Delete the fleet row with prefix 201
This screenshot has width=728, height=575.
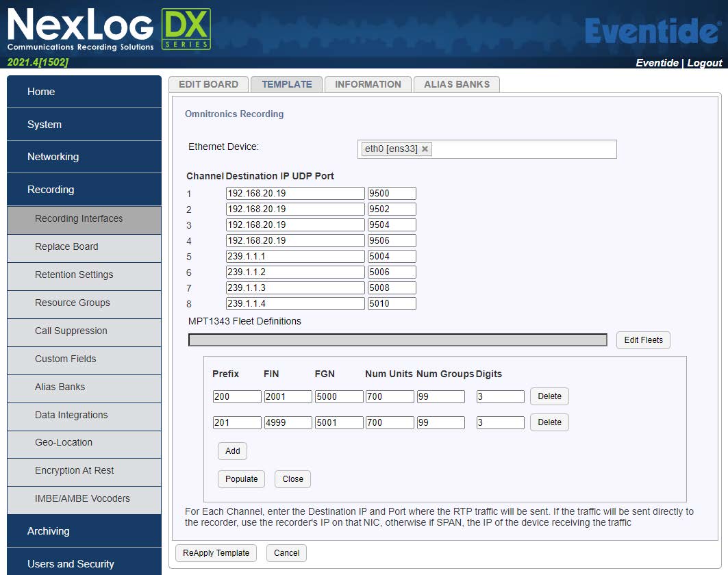[x=549, y=422]
